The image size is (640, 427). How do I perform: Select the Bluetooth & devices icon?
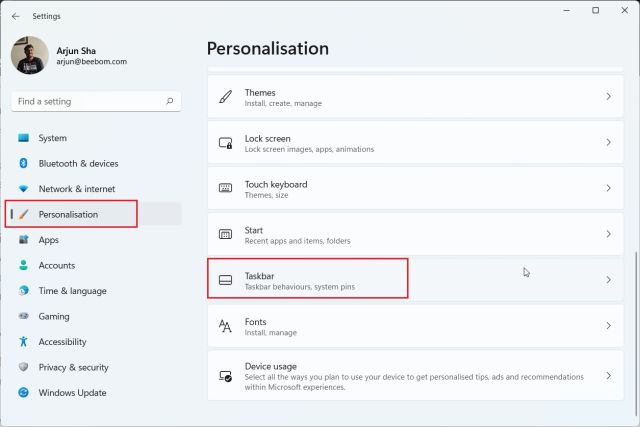[x=24, y=163]
